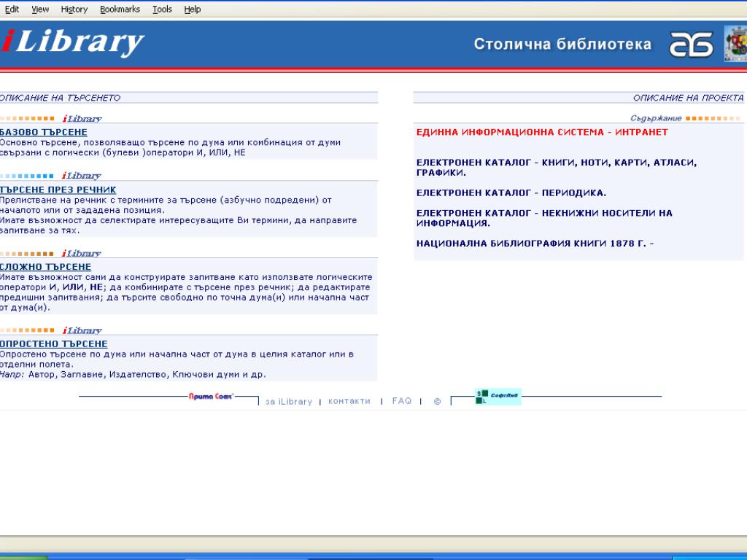Viewport: 747px width, 560px height.
Task: Open the Help menu
Action: (x=193, y=9)
